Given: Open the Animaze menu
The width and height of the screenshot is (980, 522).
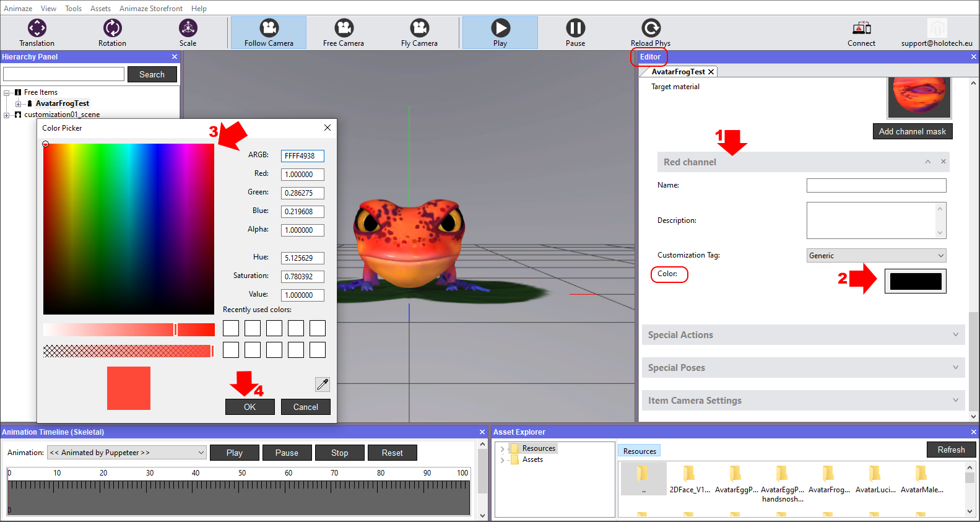Looking at the screenshot, I should [18, 9].
